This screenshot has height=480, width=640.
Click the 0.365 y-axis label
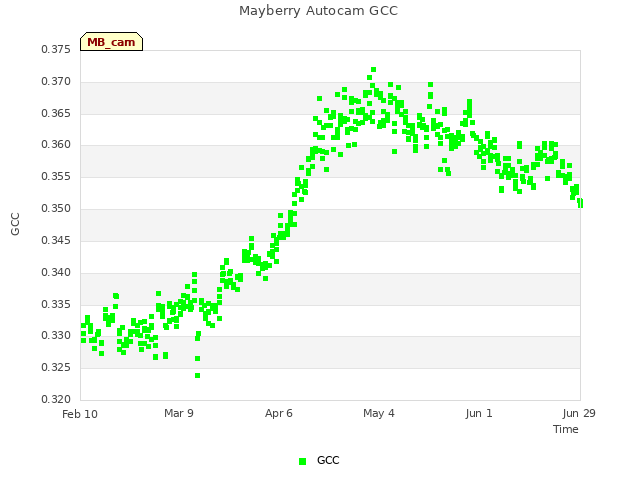56,113
